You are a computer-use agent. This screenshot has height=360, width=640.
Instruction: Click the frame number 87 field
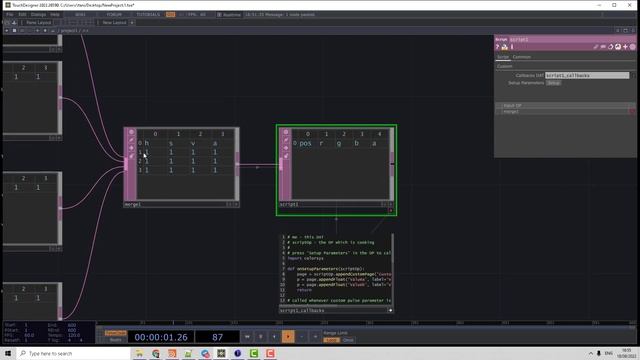217,337
